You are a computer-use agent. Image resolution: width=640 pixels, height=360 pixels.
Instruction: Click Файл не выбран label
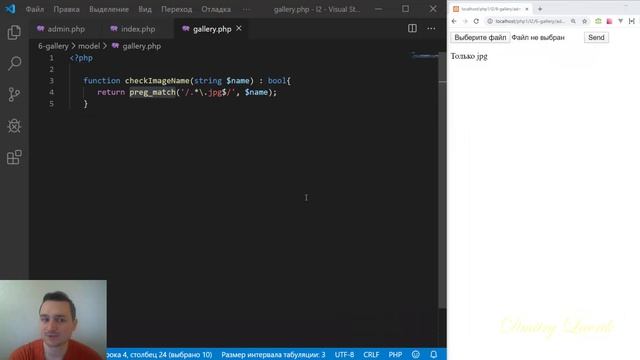[x=538, y=38]
